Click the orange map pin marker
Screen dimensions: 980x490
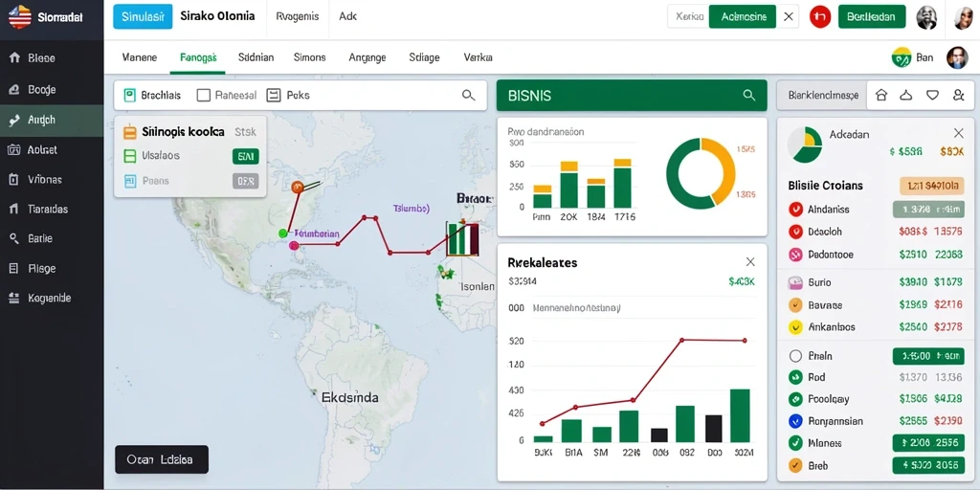pyautogui.click(x=298, y=187)
